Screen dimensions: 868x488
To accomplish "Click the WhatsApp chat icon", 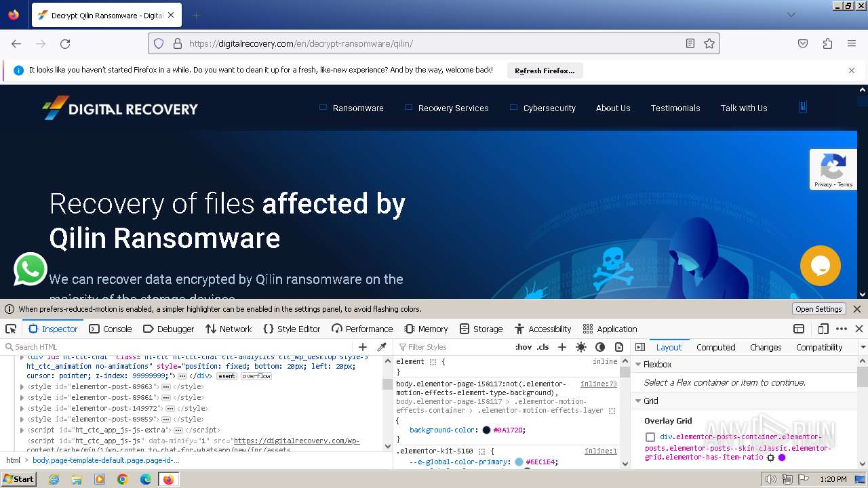I will pyautogui.click(x=31, y=269).
